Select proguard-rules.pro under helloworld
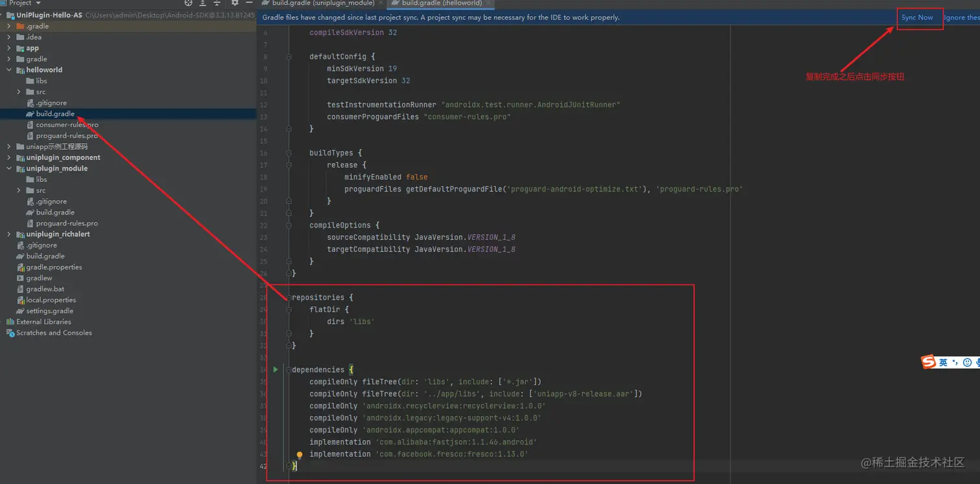The image size is (980, 484). [x=62, y=136]
